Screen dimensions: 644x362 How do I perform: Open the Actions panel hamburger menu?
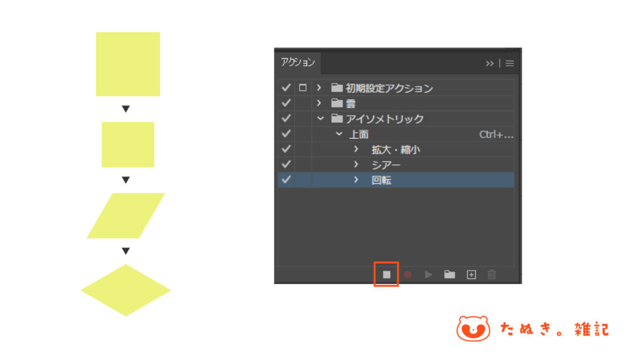coord(509,63)
